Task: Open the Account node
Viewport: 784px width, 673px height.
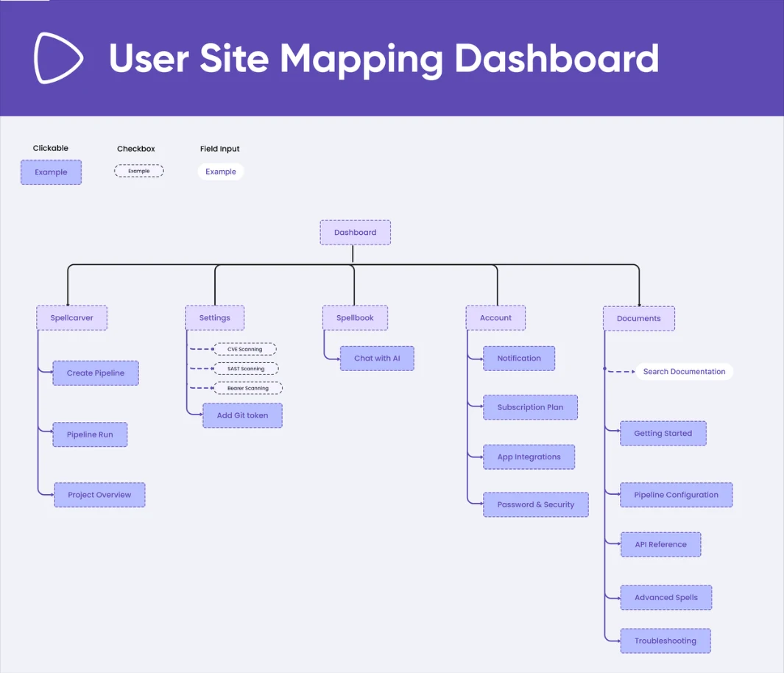Action: coord(495,318)
